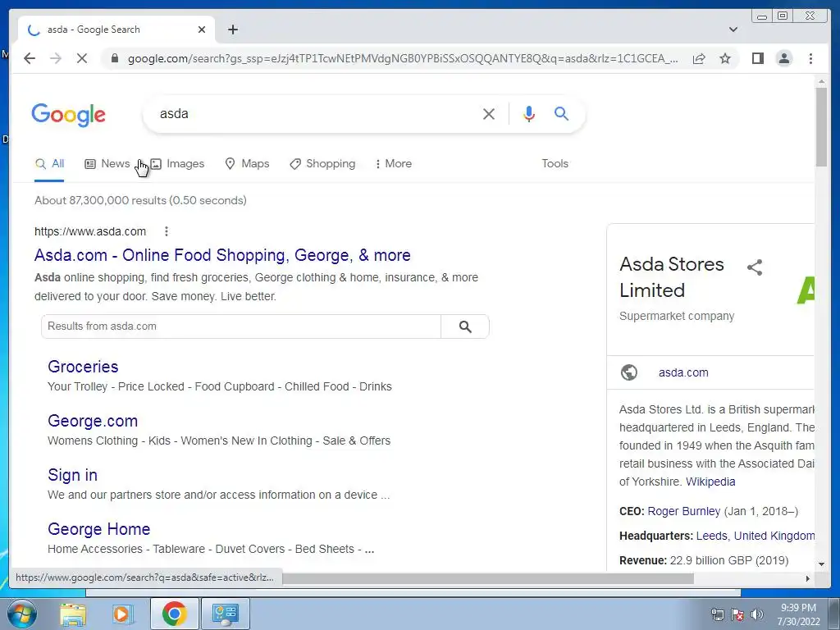Submit search with the blue magnifier

click(x=561, y=113)
